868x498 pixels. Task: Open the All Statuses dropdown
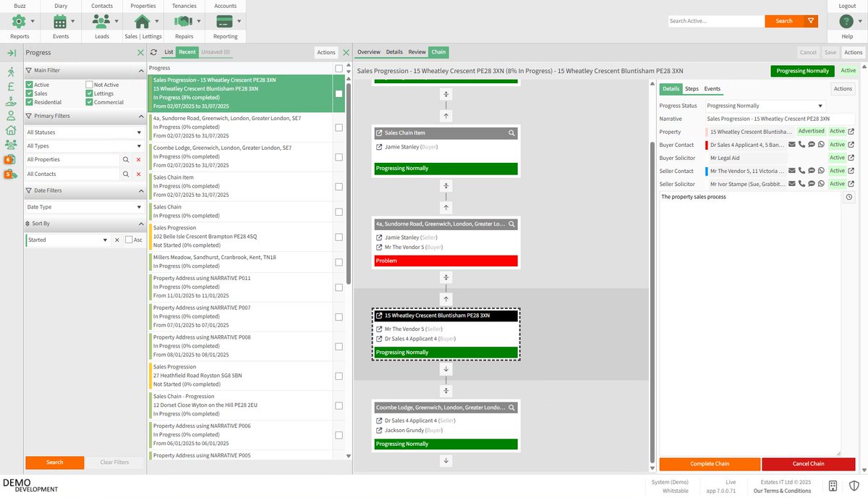point(85,132)
